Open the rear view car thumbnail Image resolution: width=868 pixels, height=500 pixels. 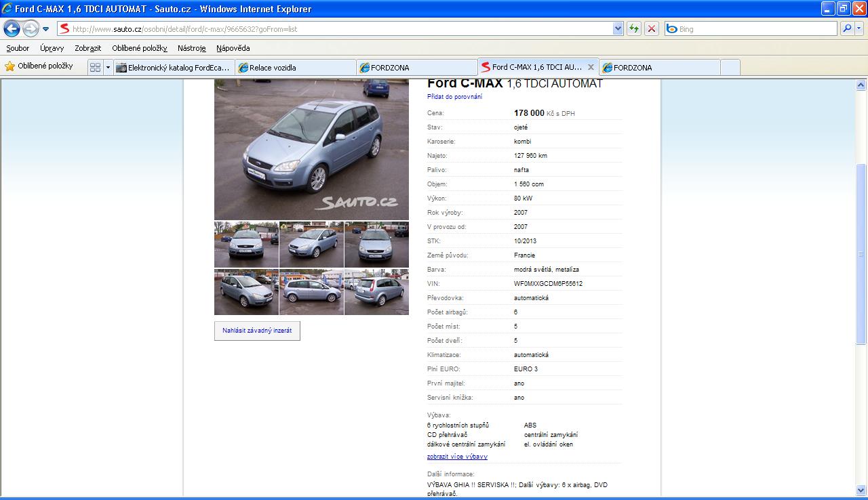click(x=376, y=292)
